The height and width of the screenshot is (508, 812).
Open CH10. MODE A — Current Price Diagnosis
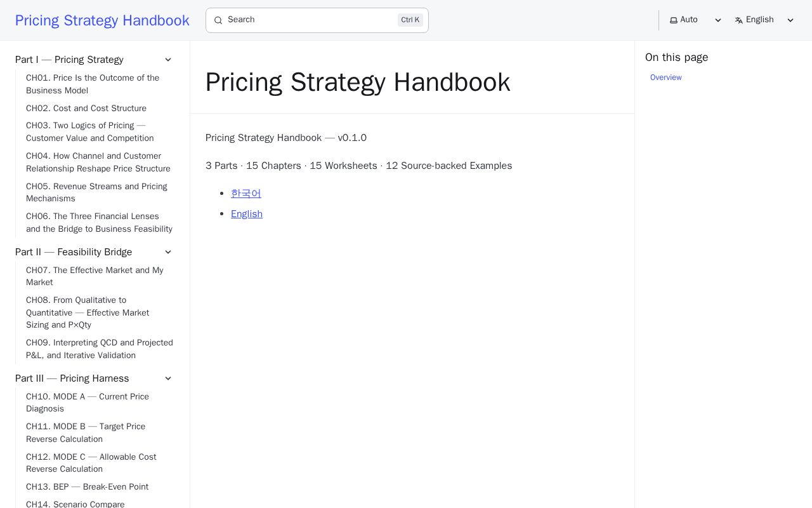tap(100, 403)
